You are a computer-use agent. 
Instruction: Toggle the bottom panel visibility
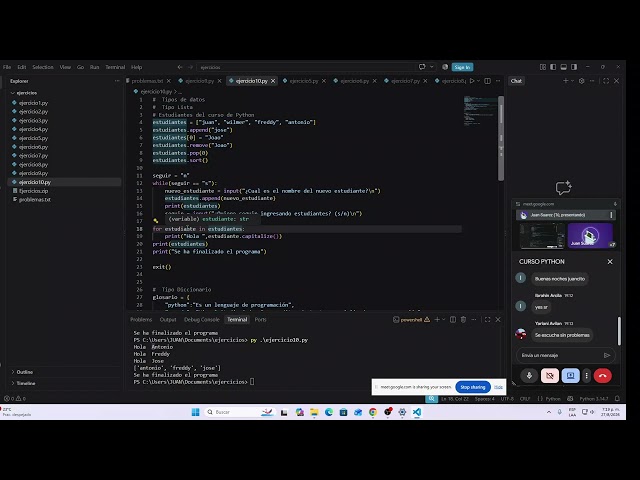564,67
